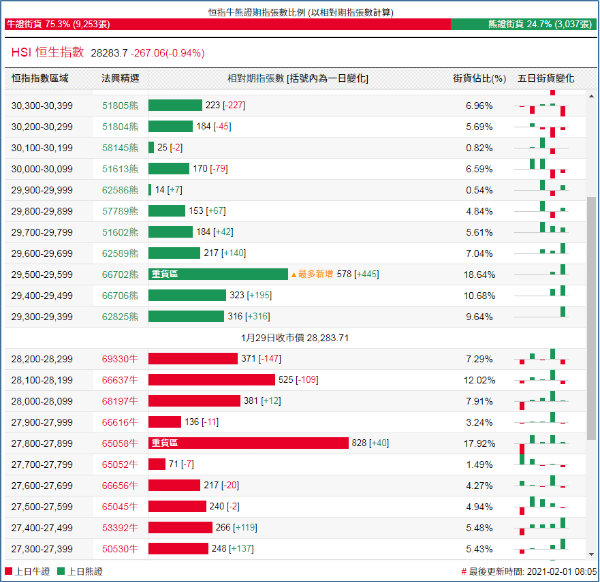Image resolution: width=600 pixels, height=582 pixels.
Task: Click the 1月29日收市價 28,283.71 row
Action: 295,338
